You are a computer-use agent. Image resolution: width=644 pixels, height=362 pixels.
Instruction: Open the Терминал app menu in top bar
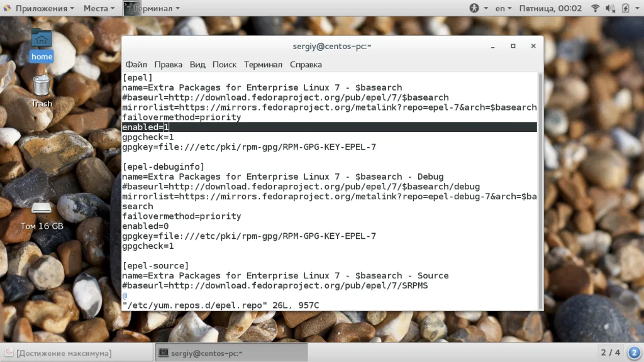click(x=152, y=8)
